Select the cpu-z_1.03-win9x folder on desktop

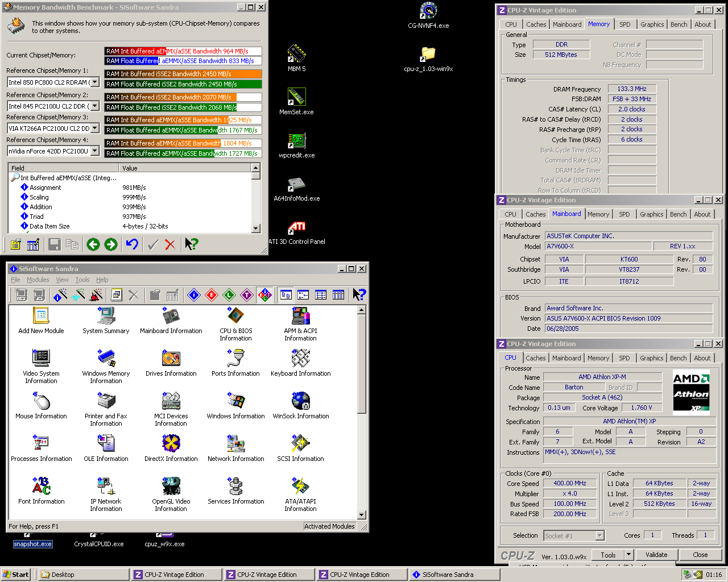tap(428, 59)
